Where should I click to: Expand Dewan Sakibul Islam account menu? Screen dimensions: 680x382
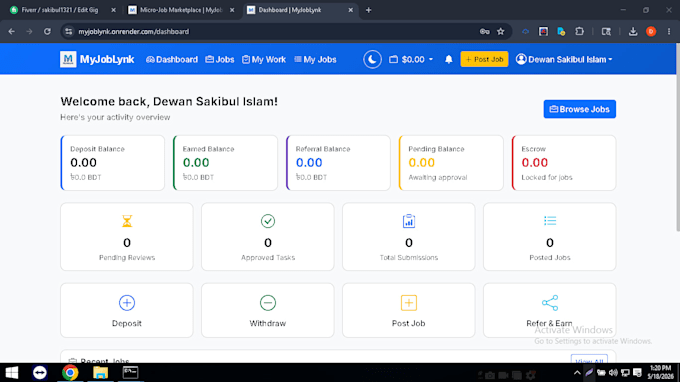(564, 59)
